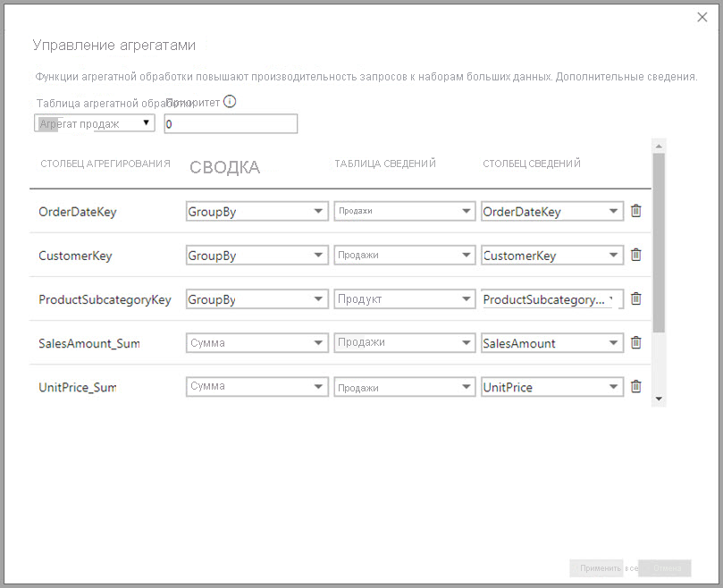Click the CustomerKey aggregation column label

click(75, 256)
